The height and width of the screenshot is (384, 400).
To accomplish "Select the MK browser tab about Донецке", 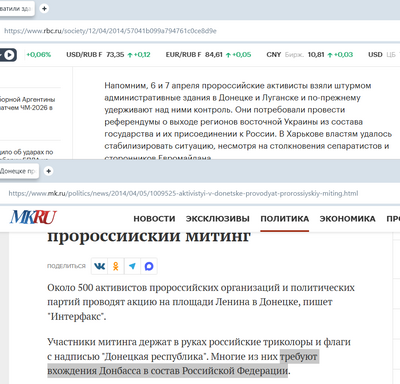I will [x=18, y=171].
